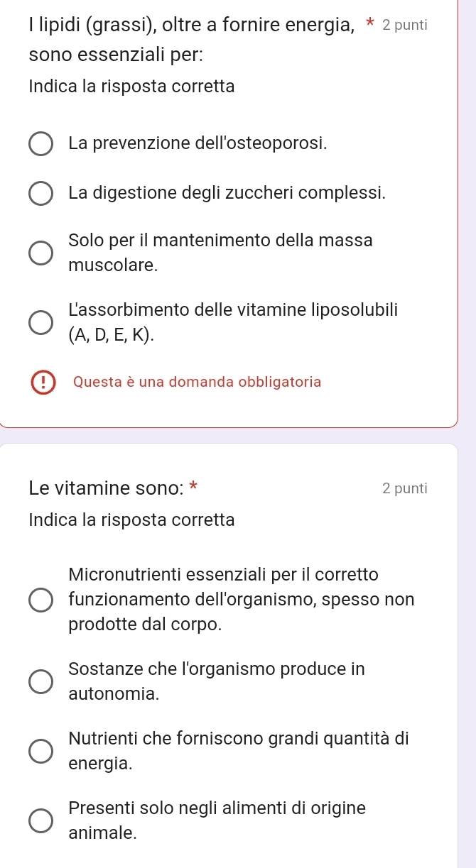
Task: Select radio circle for "Presenti solo negli alimenti"
Action: (x=40, y=820)
